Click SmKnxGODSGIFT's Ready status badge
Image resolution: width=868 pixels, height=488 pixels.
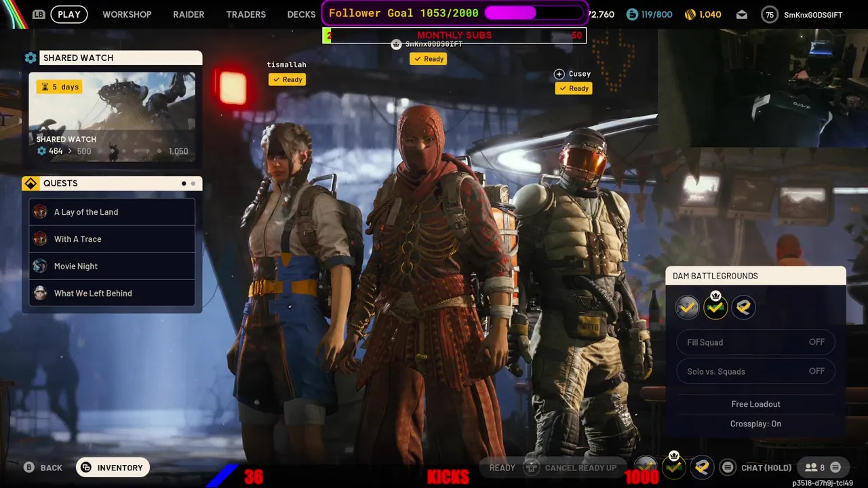tap(428, 59)
